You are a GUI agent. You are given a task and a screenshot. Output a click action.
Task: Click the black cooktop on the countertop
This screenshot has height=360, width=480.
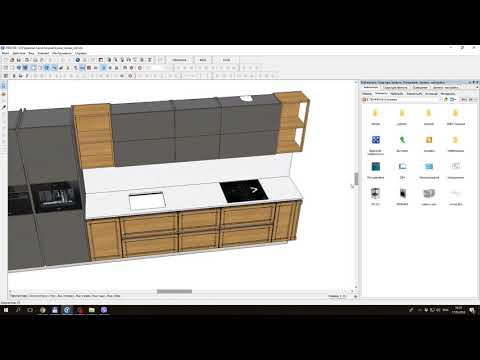244,190
